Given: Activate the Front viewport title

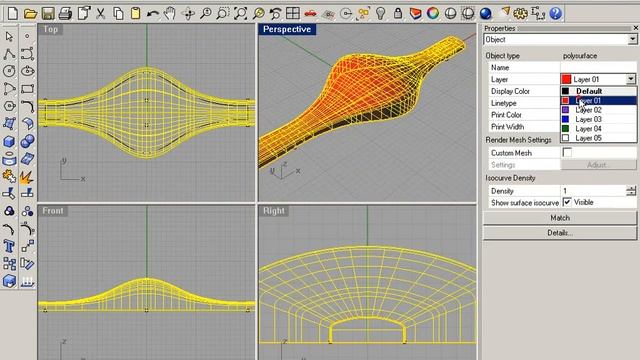Looking at the screenshot, I should tap(53, 211).
